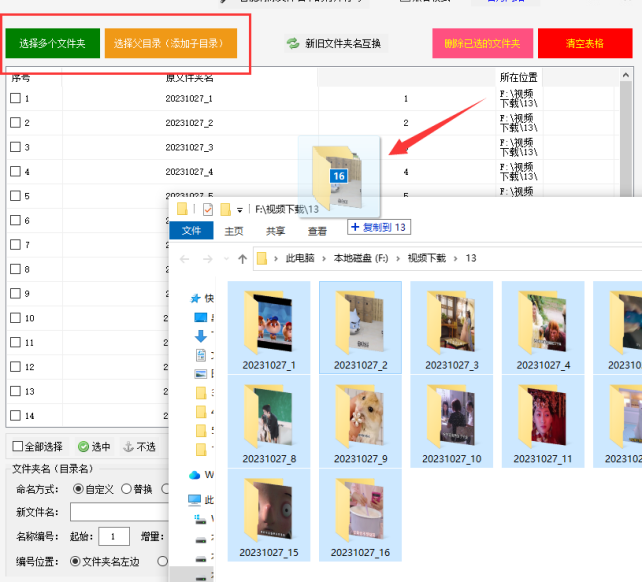This screenshot has width=643, height=583.
Task: Click the OneDrive cloud icon in sidebar
Action: (194, 475)
